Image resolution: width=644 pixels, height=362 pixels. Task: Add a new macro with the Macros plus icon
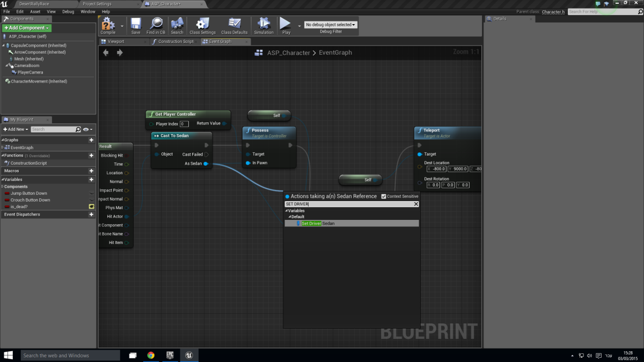tap(91, 171)
